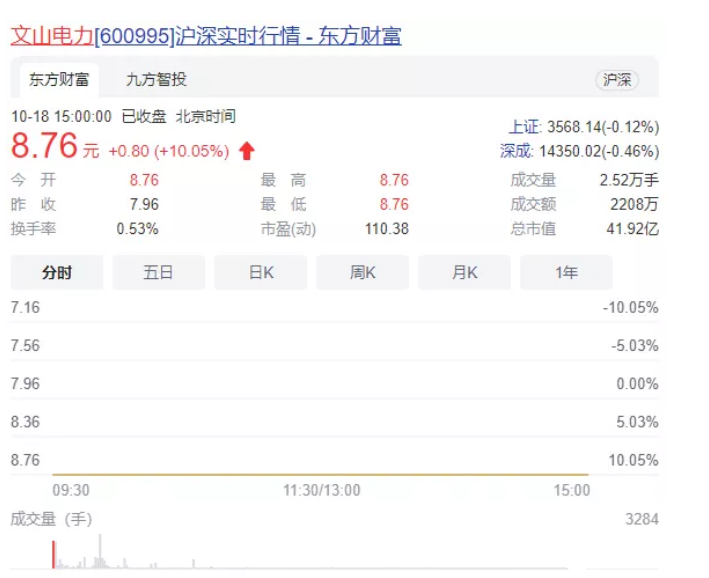Click the 8.36 price axis label
Viewport: 709px width, 578px height.
click(25, 422)
